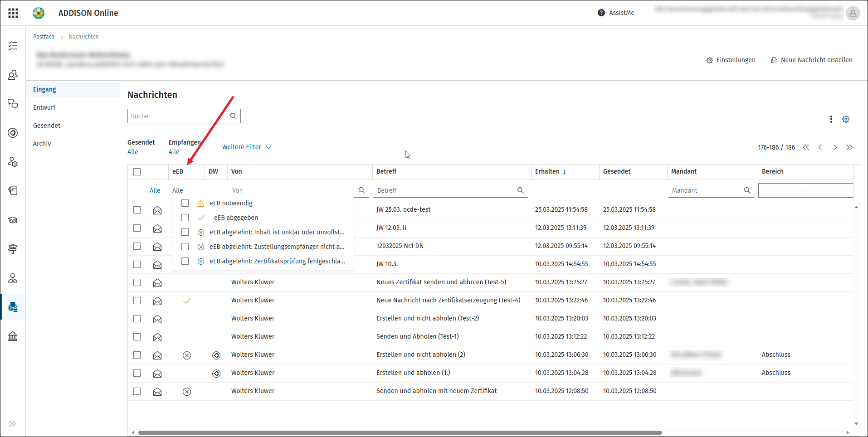The width and height of the screenshot is (868, 437).
Task: Open the task list sidebar icon
Action: point(13,46)
